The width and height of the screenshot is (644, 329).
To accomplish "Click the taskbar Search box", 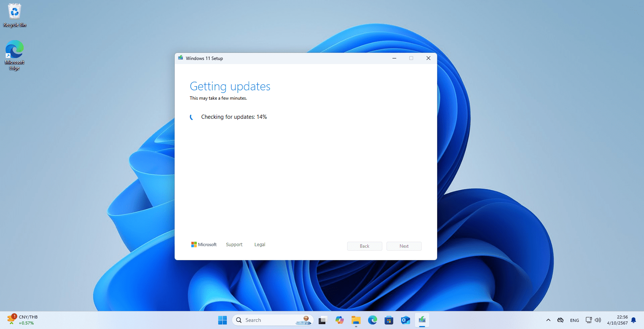I will [x=273, y=320].
